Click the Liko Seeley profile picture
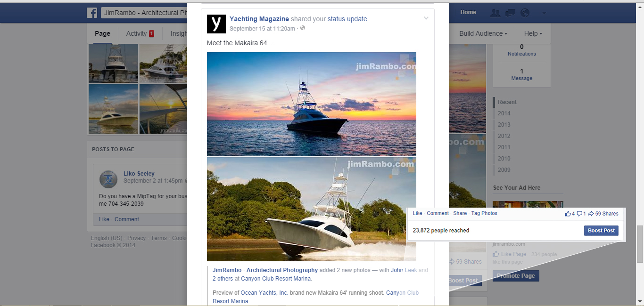644x306 pixels. pos(108,179)
